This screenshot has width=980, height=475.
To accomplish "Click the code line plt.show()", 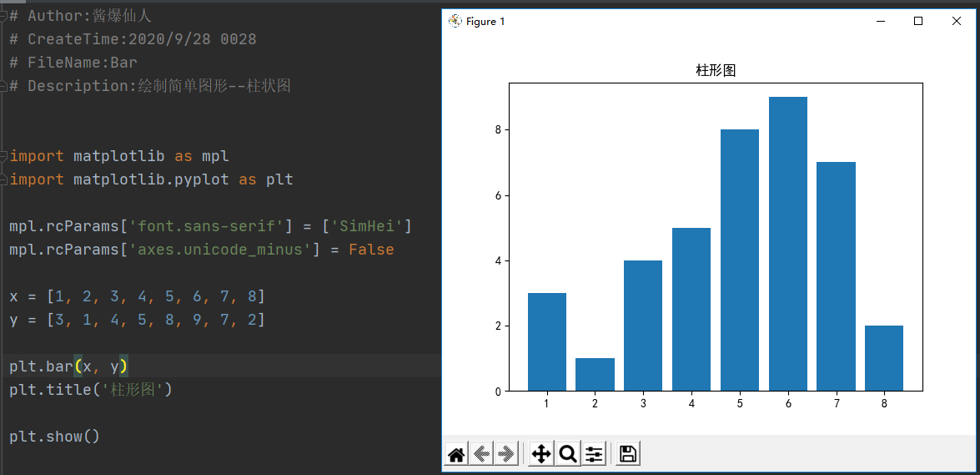I will (54, 437).
